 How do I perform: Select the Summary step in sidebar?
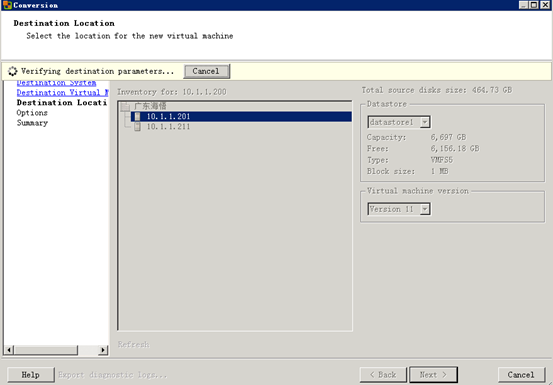tap(32, 123)
